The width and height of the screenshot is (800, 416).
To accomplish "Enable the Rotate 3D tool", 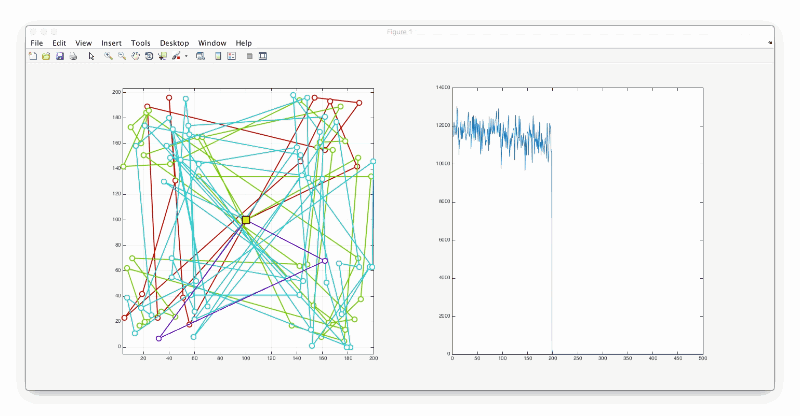I will coord(149,56).
